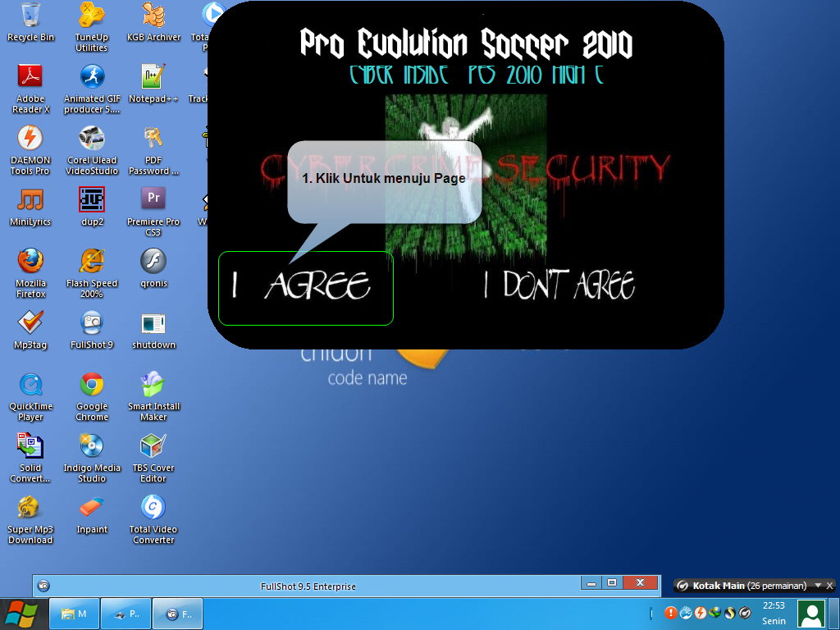This screenshot has height=630, width=840.
Task: Select the MiniLyrics desktop icon
Action: 30,207
